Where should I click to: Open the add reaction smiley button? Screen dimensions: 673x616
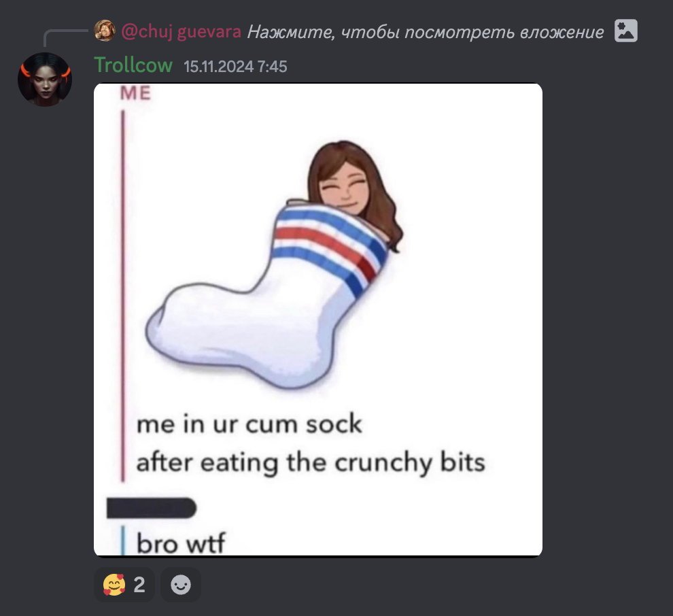pos(181,585)
